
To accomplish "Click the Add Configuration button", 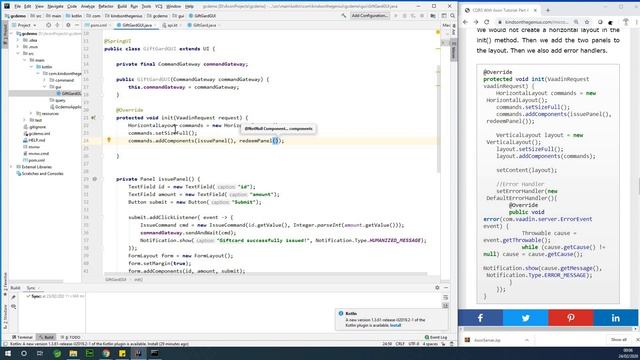I will point(370,16).
